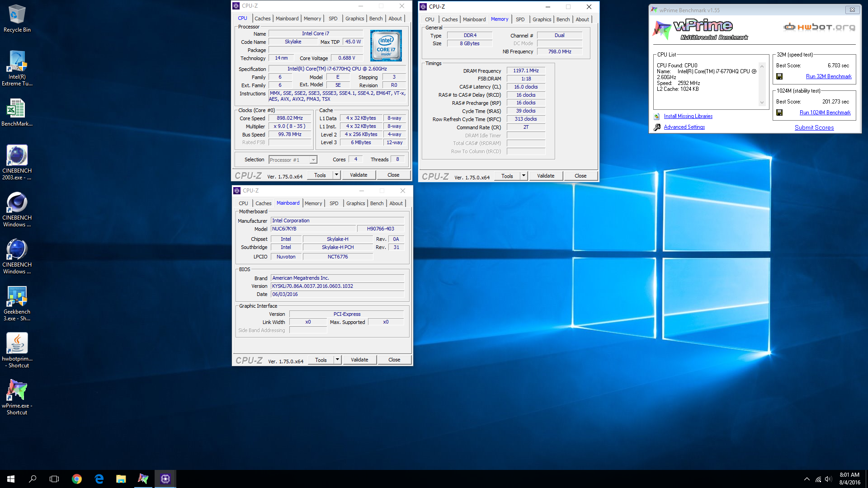Switch to CPU-Z taskbar icon
Image resolution: width=868 pixels, height=488 pixels.
click(165, 479)
